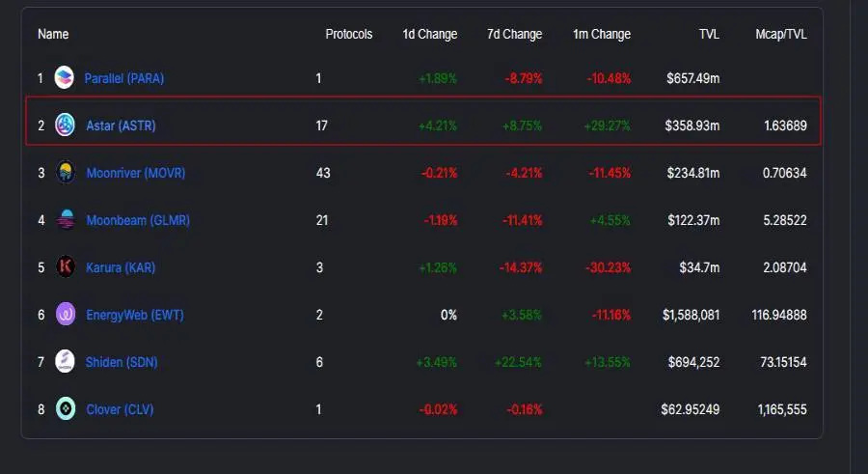Open the Clover (CLV) link

coord(120,409)
